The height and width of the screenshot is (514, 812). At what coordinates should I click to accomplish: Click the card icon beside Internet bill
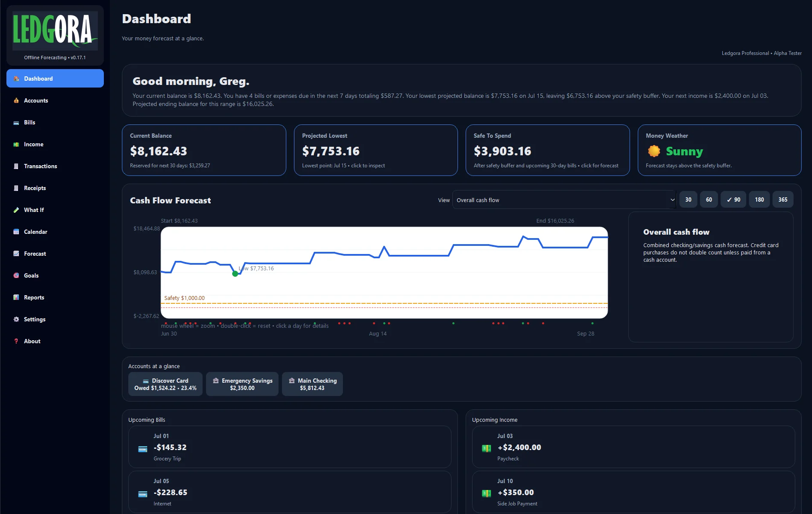[143, 494]
